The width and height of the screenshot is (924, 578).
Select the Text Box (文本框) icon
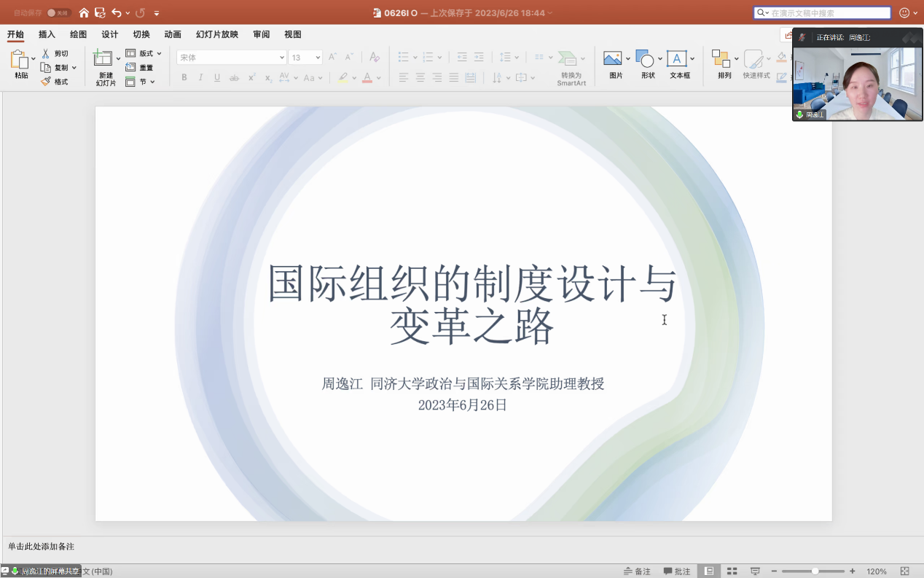[677, 58]
